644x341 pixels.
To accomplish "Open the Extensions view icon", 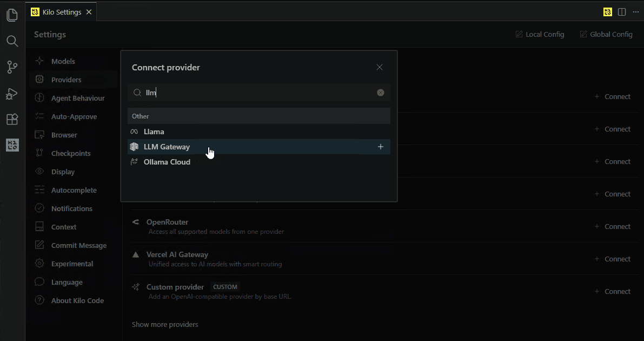I will pyautogui.click(x=12, y=119).
